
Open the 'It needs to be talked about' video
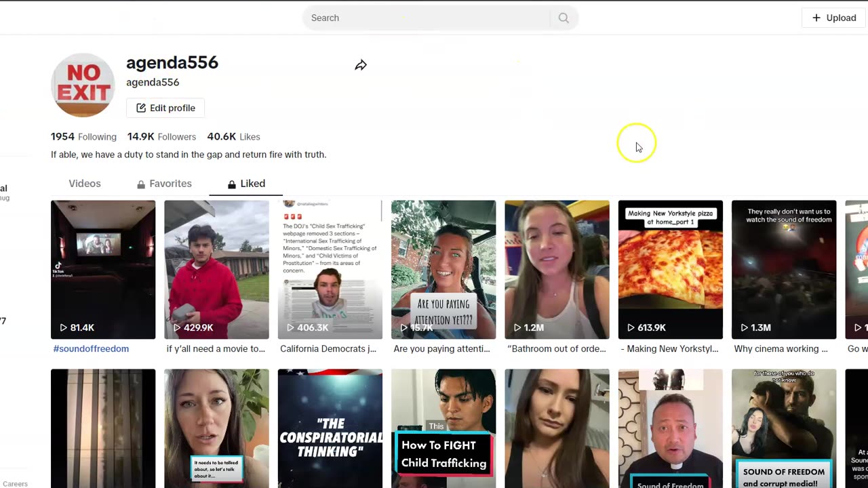click(x=216, y=428)
